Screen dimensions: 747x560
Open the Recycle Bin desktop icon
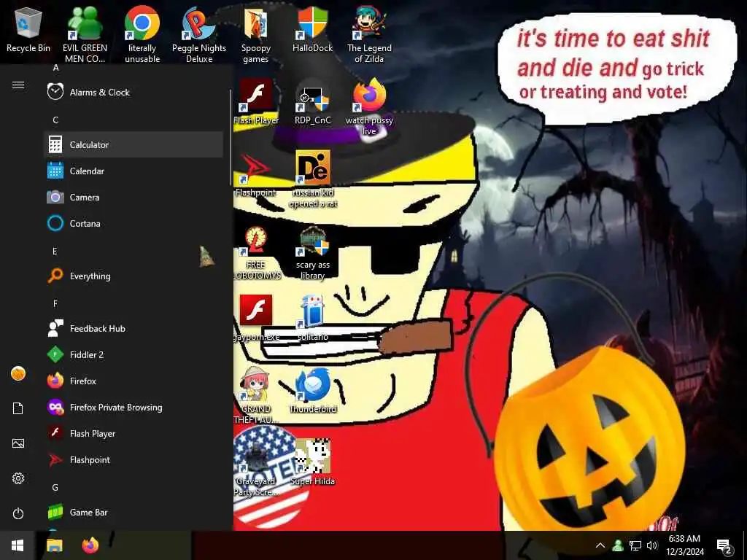(28, 31)
